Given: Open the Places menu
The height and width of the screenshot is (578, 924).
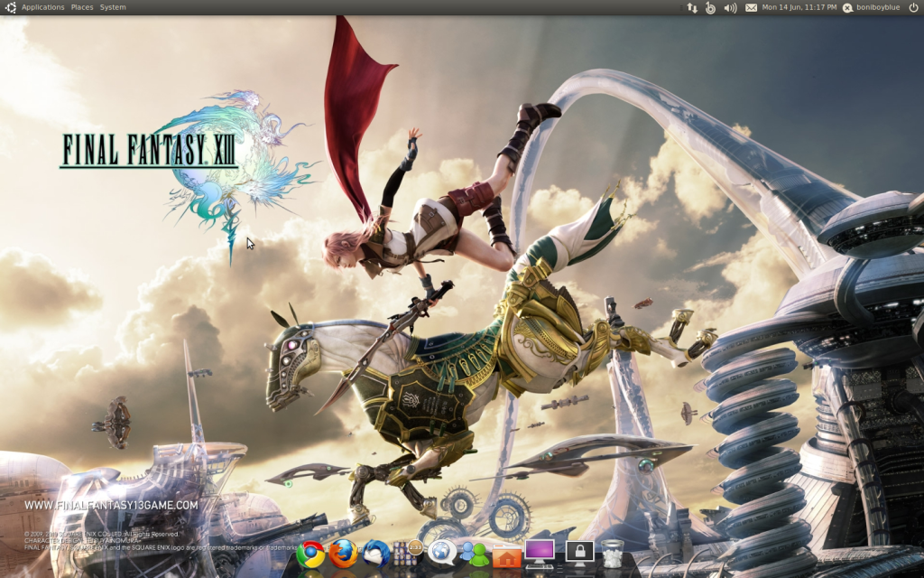Looking at the screenshot, I should click(82, 7).
